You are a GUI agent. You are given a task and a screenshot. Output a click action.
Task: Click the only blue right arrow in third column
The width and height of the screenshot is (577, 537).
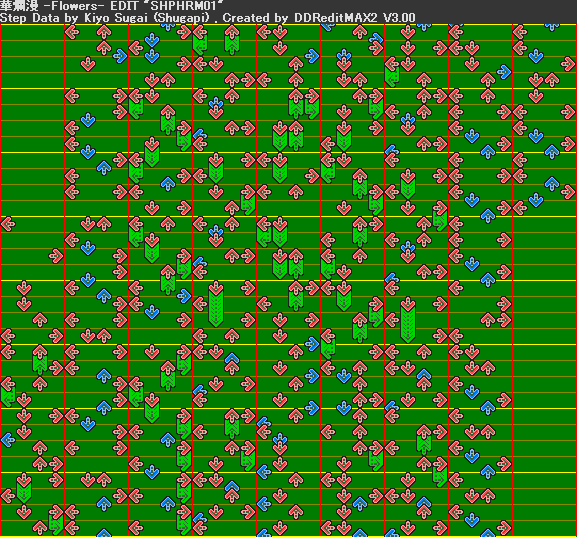coord(184,295)
